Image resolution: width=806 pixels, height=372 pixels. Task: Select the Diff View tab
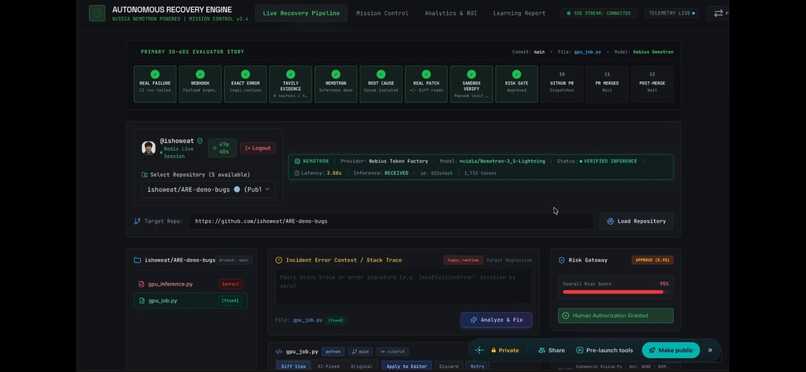coord(294,366)
